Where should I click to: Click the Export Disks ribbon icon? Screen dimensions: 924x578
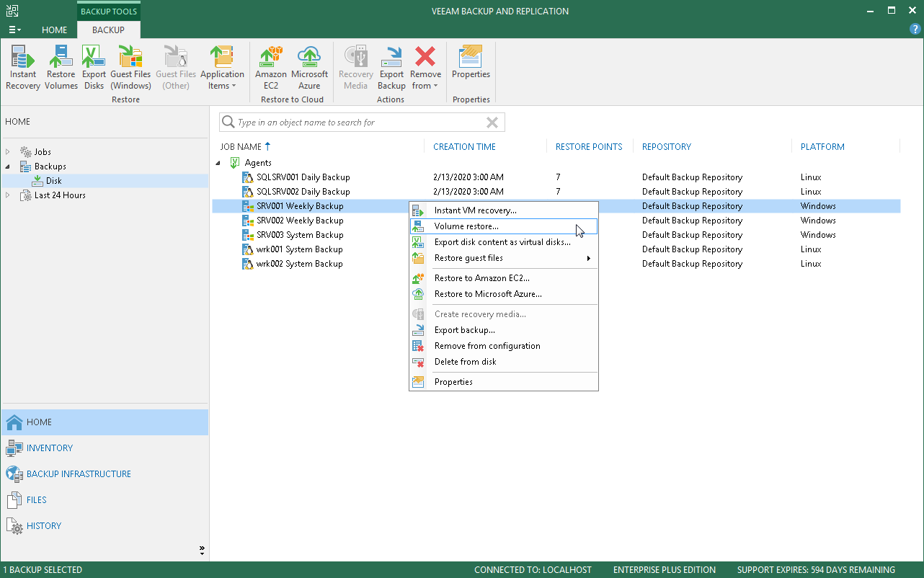tap(94, 57)
